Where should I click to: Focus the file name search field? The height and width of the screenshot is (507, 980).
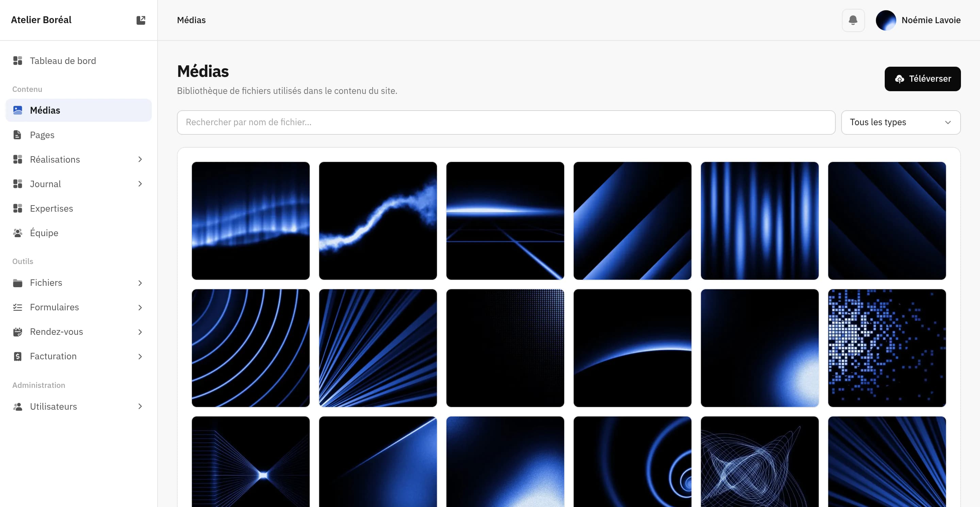[506, 122]
